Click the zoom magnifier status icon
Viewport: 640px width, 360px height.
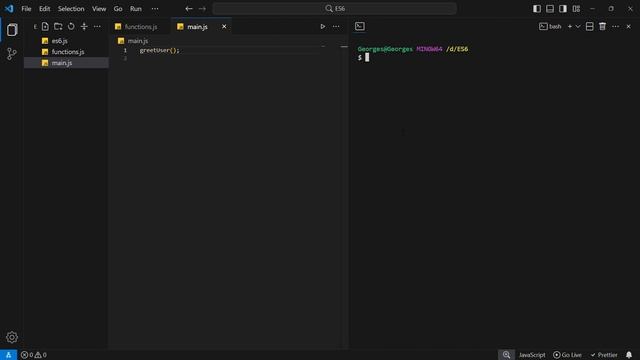(506, 355)
